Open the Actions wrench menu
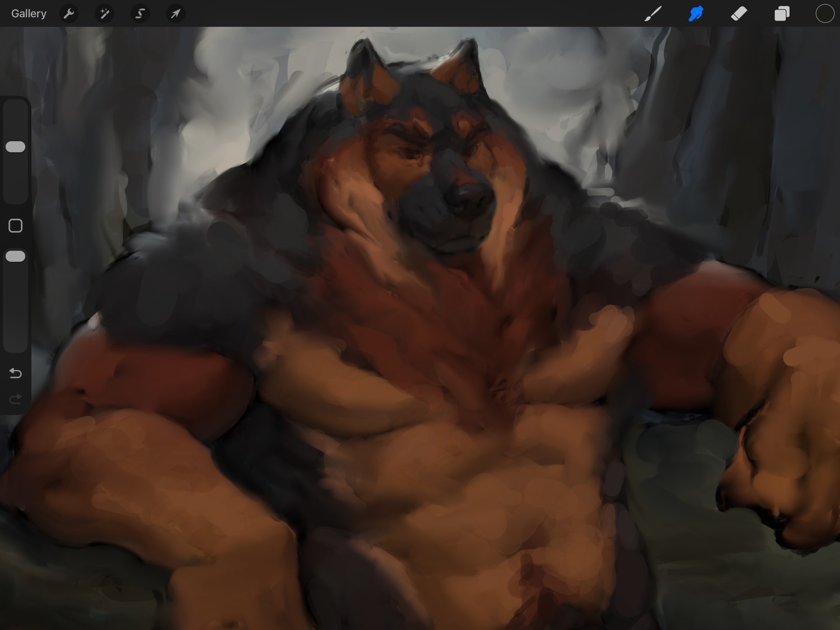The width and height of the screenshot is (840, 630). [x=69, y=14]
